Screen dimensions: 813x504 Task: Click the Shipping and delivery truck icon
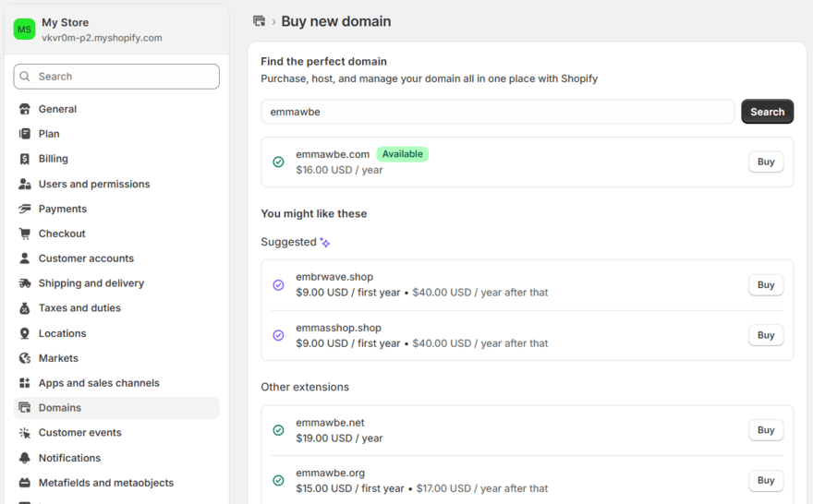(x=25, y=283)
